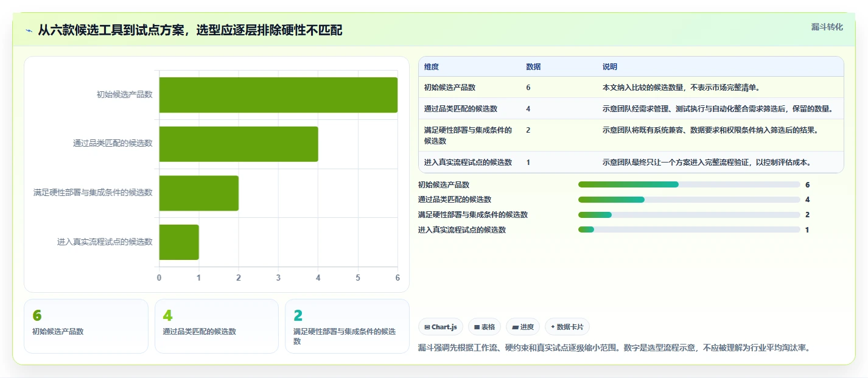The width and height of the screenshot is (868, 378).
Task: Click the 数据 table column header
Action: point(533,67)
